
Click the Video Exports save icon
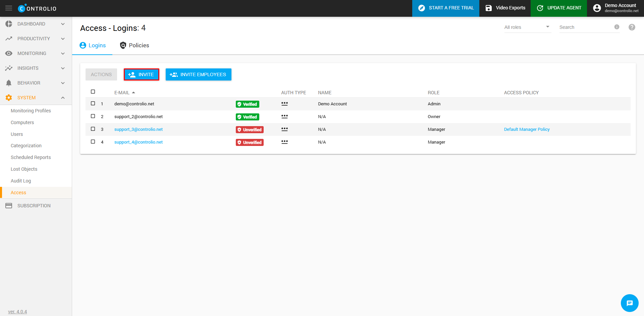[488, 8]
